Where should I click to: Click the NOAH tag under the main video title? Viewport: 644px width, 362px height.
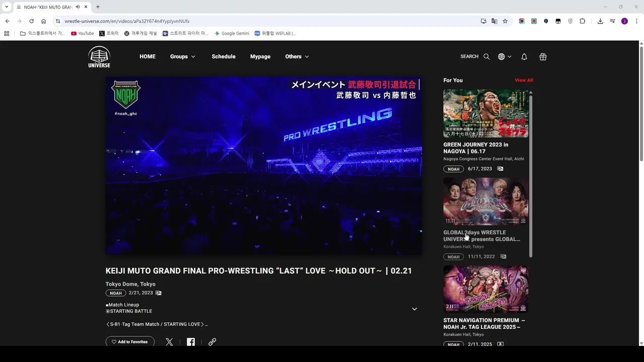(116, 293)
